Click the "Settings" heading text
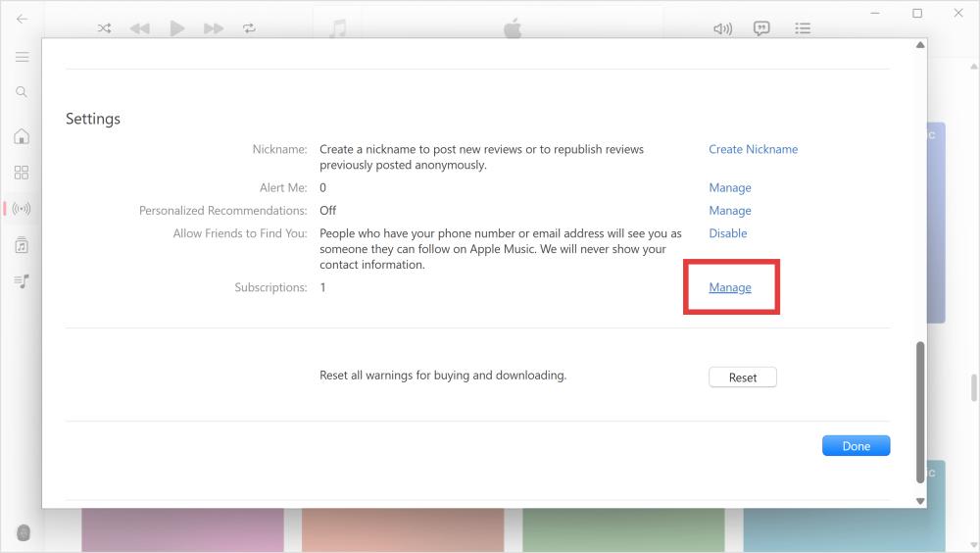Image resolution: width=980 pixels, height=553 pixels. pyautogui.click(x=93, y=119)
